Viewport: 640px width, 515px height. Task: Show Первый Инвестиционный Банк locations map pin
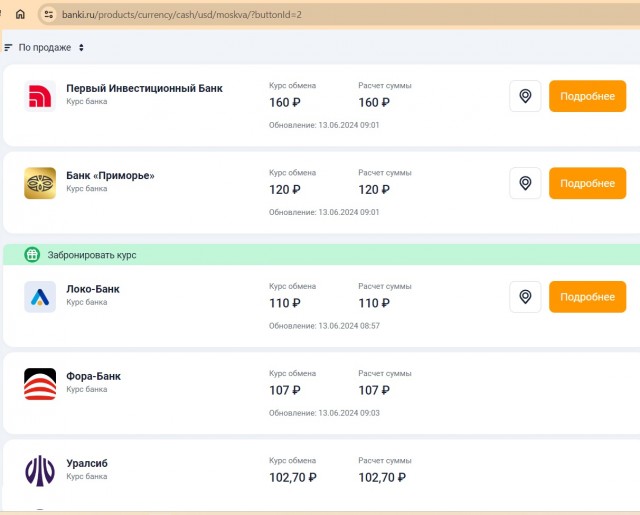[x=525, y=96]
